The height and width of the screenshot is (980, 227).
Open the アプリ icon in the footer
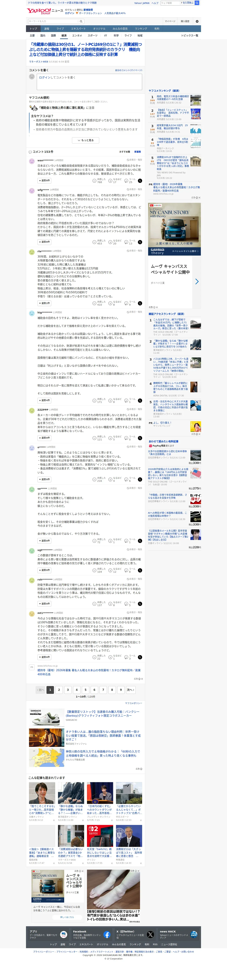pos(63,934)
